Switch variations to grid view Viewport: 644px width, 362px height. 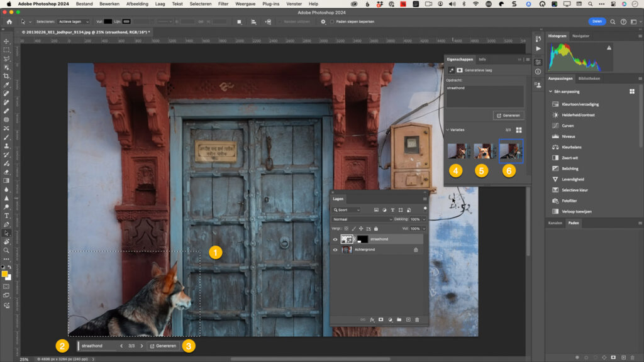point(519,130)
